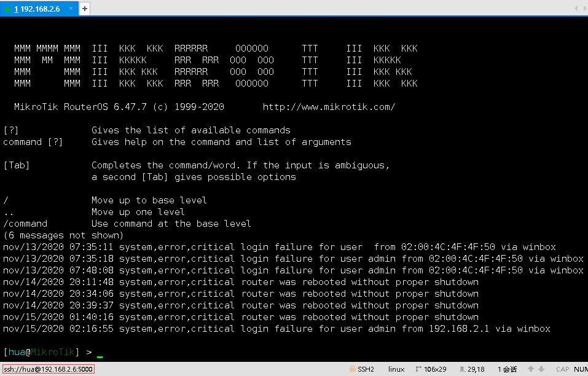Click the green connection dot on the session tab
The image size is (588, 376).
pyautogui.click(x=7, y=8)
